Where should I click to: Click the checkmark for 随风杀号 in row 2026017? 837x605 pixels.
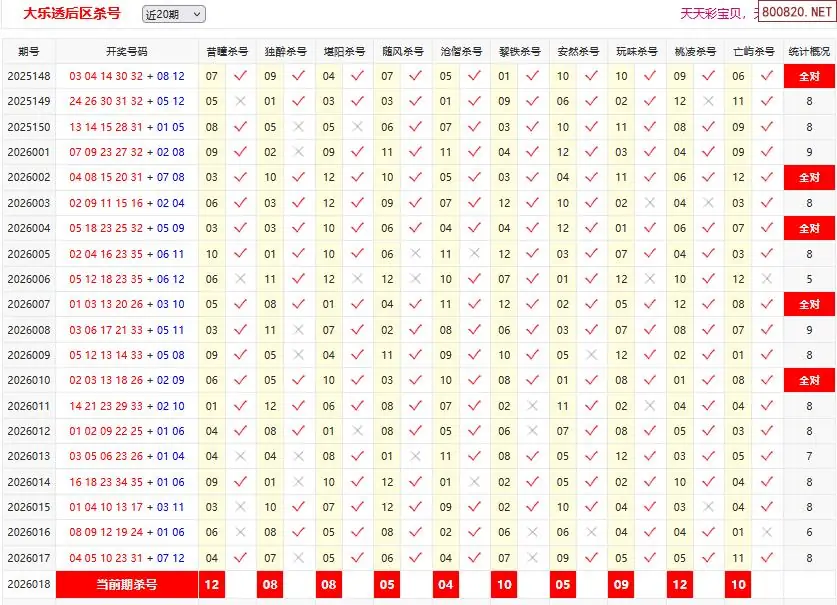click(415, 558)
